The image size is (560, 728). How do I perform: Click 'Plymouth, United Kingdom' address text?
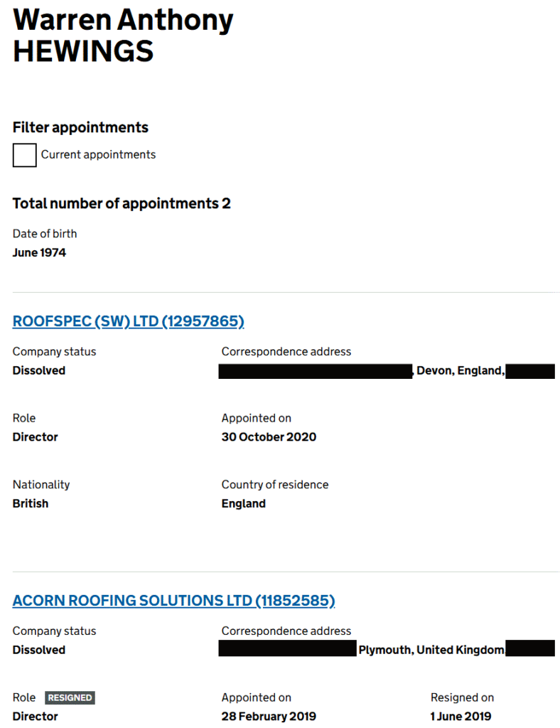(x=431, y=650)
